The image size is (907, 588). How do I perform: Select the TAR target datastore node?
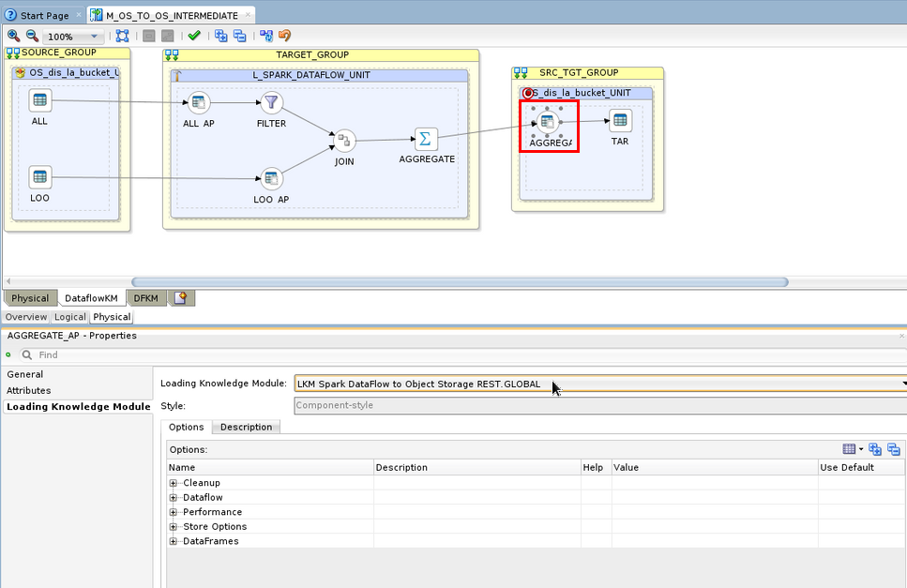(620, 120)
